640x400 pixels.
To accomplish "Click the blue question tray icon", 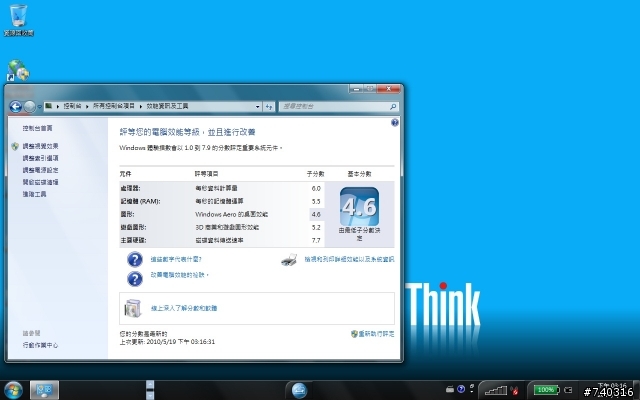I will (461, 389).
